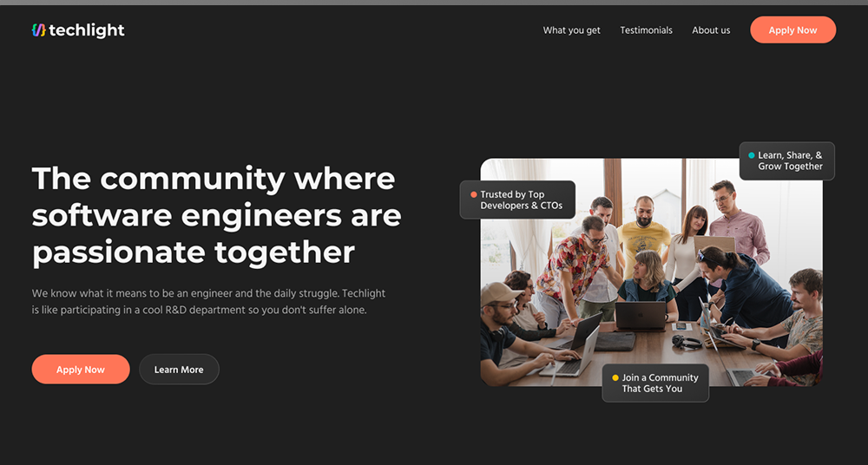Image resolution: width=868 pixels, height=465 pixels.
Task: Select the Learn, Share, & Grow Together badge
Action: (x=789, y=161)
